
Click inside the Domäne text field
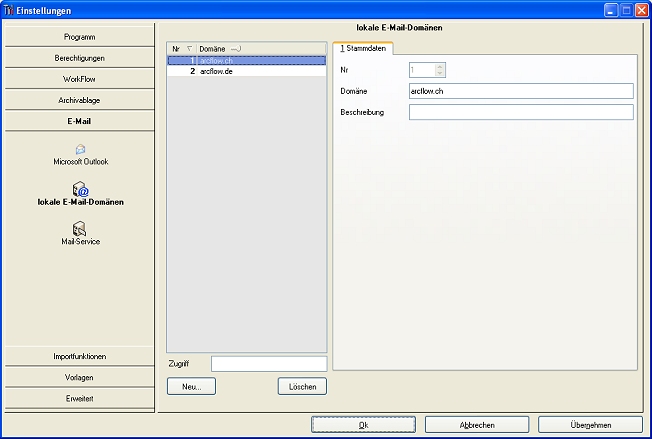coord(521,91)
